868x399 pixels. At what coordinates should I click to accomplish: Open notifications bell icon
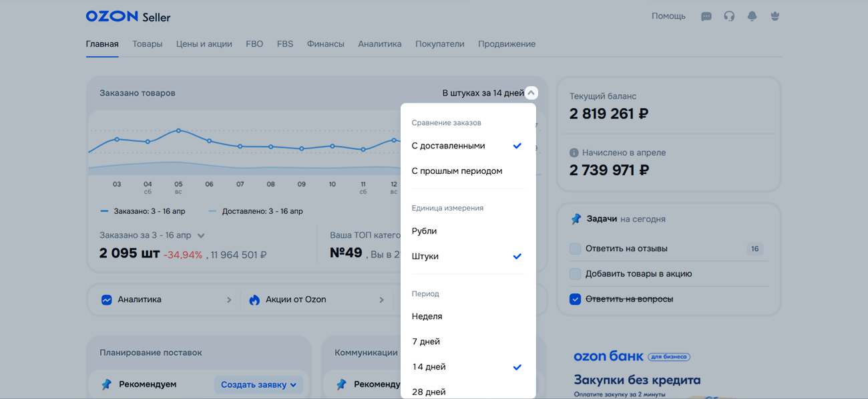[752, 17]
